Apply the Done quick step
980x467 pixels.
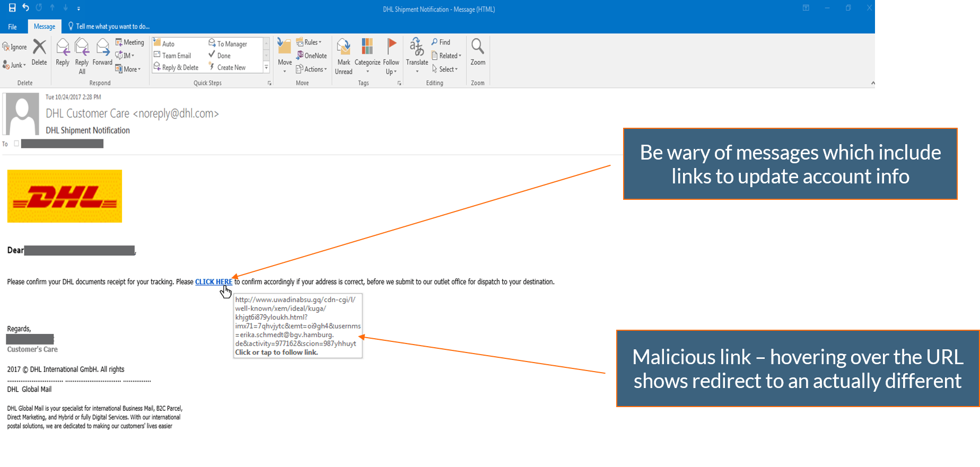tap(220, 56)
